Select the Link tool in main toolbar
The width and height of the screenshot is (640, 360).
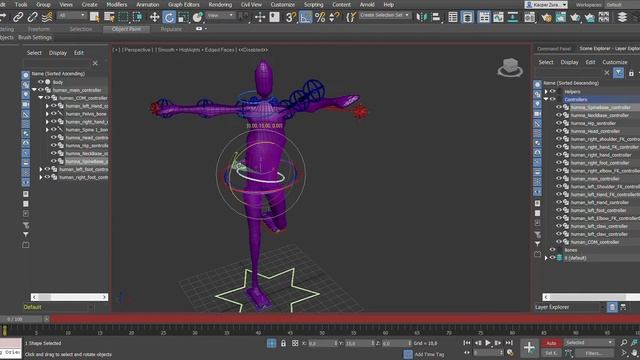point(18,17)
